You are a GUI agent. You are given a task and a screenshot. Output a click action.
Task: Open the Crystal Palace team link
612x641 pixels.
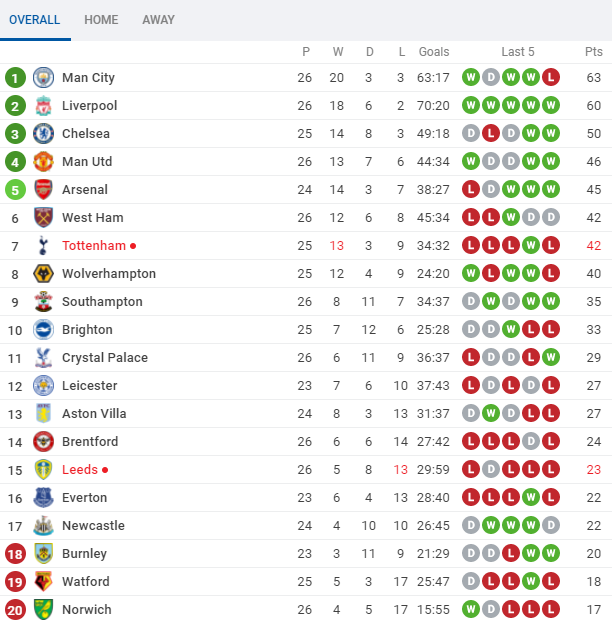(x=105, y=358)
